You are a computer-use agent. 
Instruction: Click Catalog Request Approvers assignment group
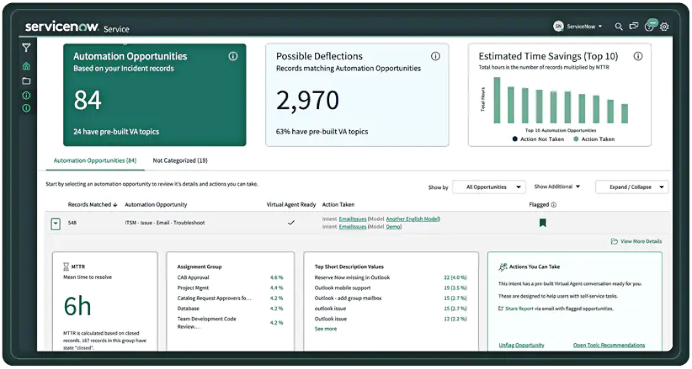pos(214,298)
